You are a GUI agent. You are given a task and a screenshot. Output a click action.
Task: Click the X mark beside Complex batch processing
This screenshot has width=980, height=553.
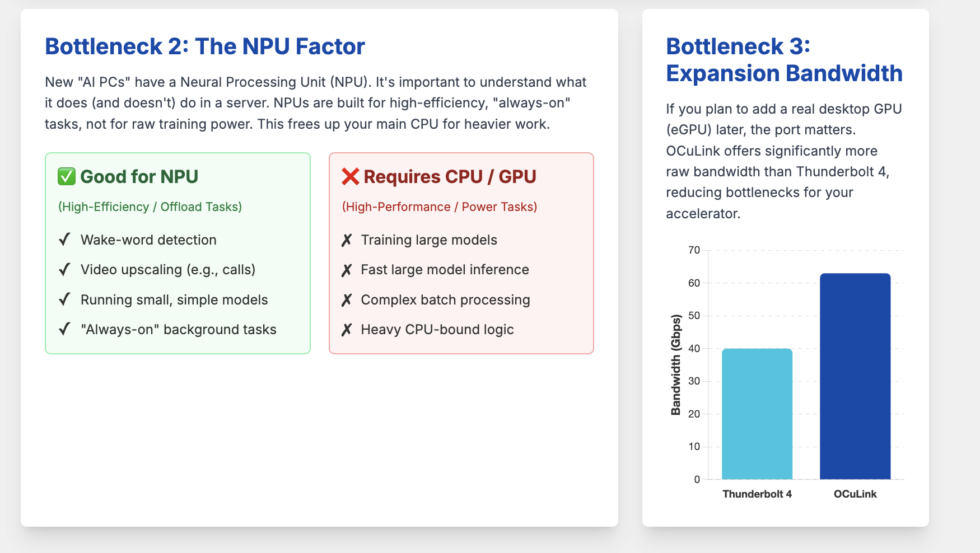coord(347,300)
